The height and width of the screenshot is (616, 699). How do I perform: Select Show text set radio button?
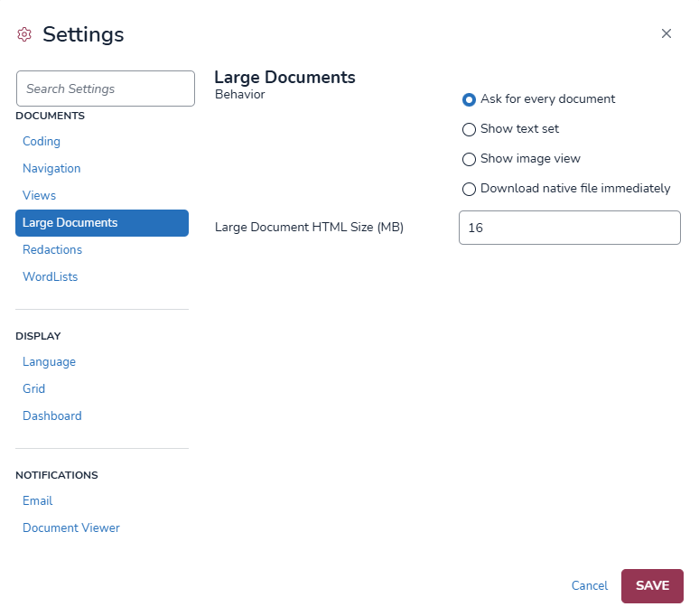click(469, 129)
